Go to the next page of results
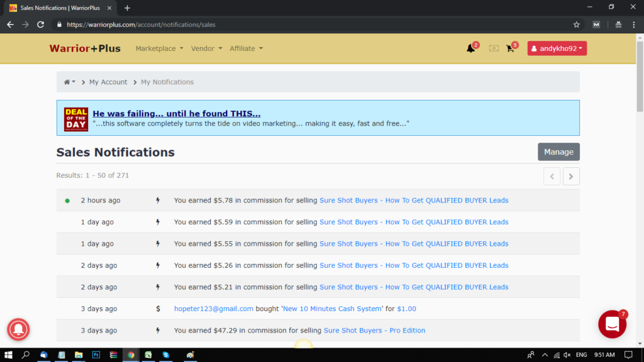This screenshot has height=362, width=644. coord(571,177)
